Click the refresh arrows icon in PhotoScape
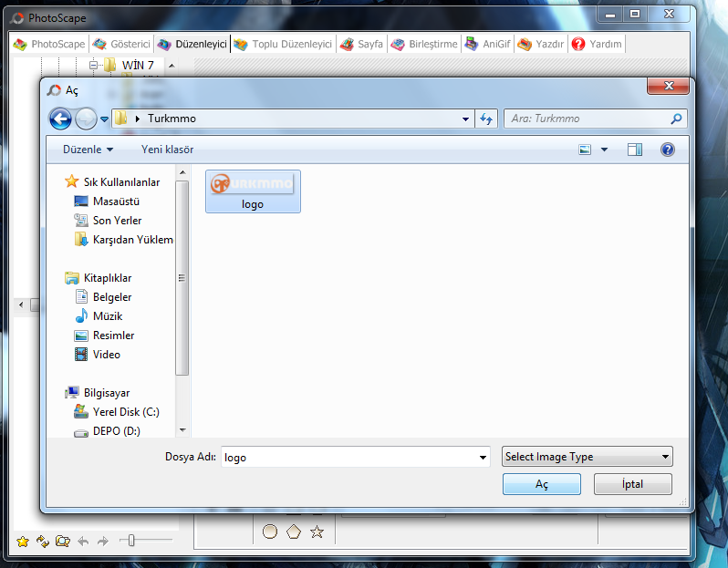Screen dimensions: 728x568 click(43, 541)
